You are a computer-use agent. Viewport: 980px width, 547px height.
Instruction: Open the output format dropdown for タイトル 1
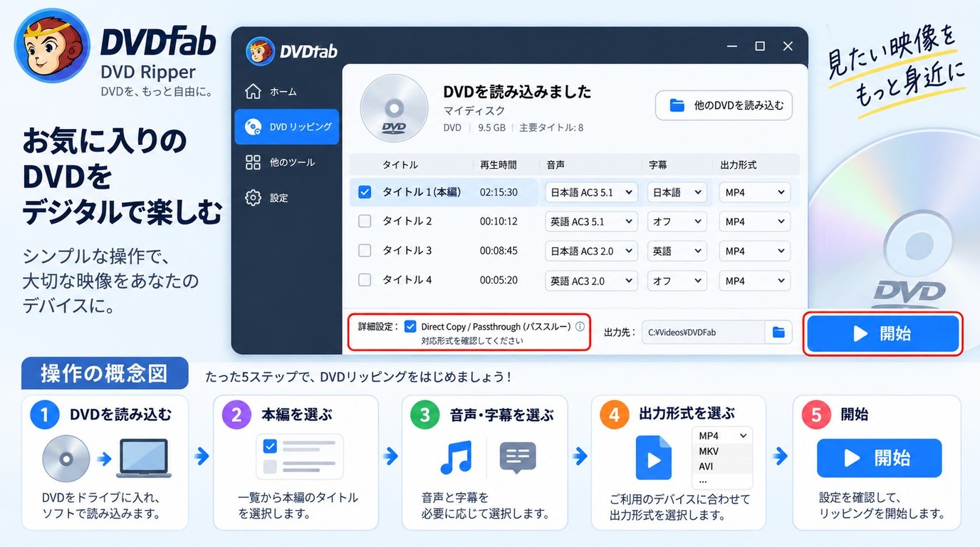click(755, 192)
